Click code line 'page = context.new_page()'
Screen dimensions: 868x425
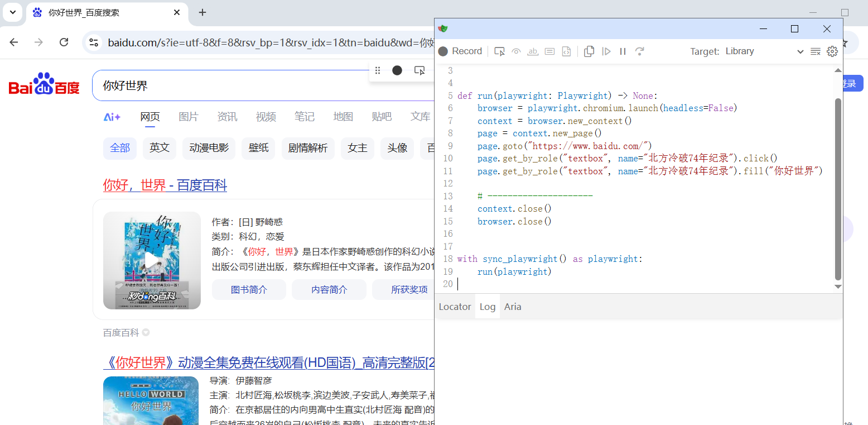(540, 133)
